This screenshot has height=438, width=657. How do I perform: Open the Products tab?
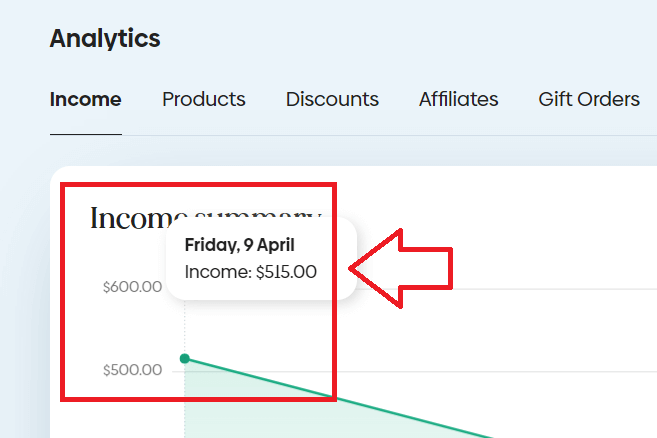(203, 99)
